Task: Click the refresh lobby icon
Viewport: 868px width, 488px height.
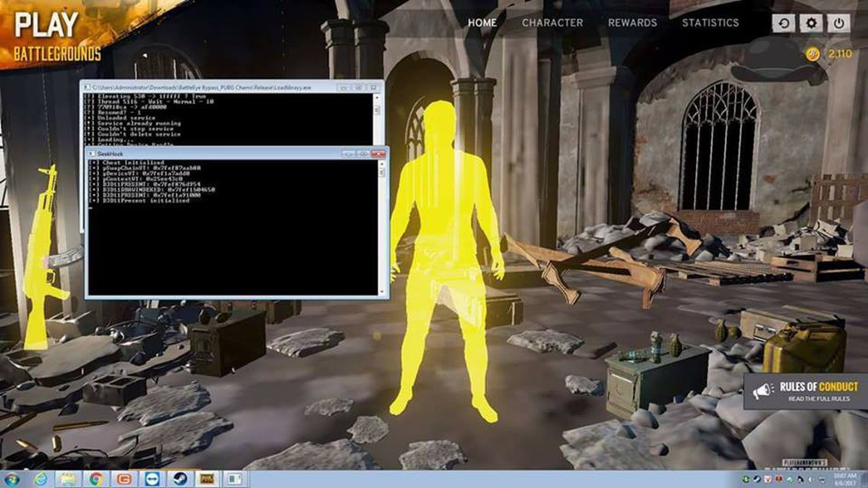Action: click(783, 23)
